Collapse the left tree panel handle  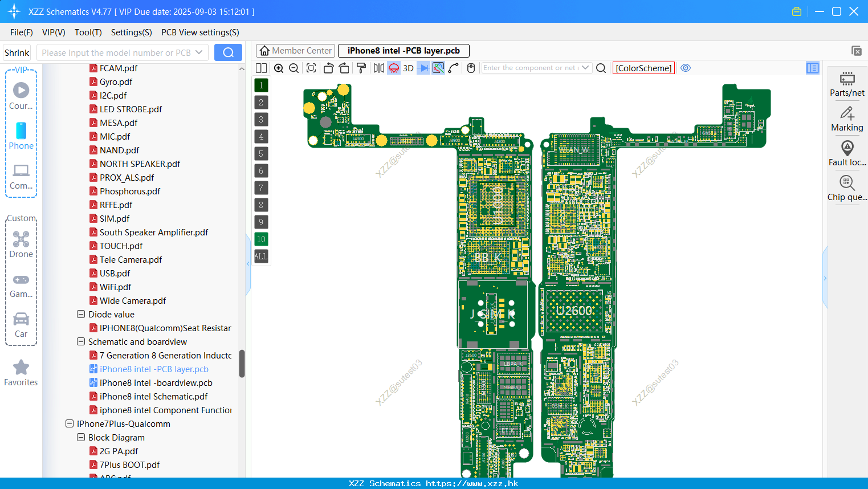point(248,263)
